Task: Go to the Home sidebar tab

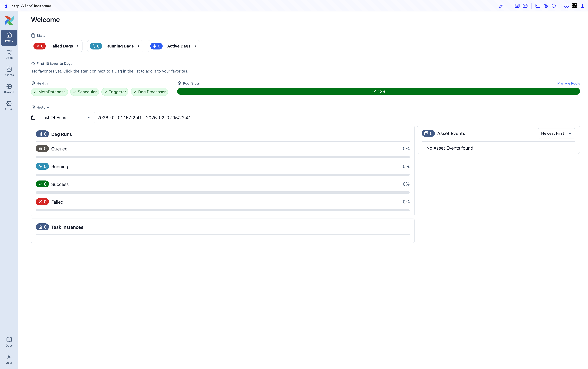Action: tap(9, 38)
